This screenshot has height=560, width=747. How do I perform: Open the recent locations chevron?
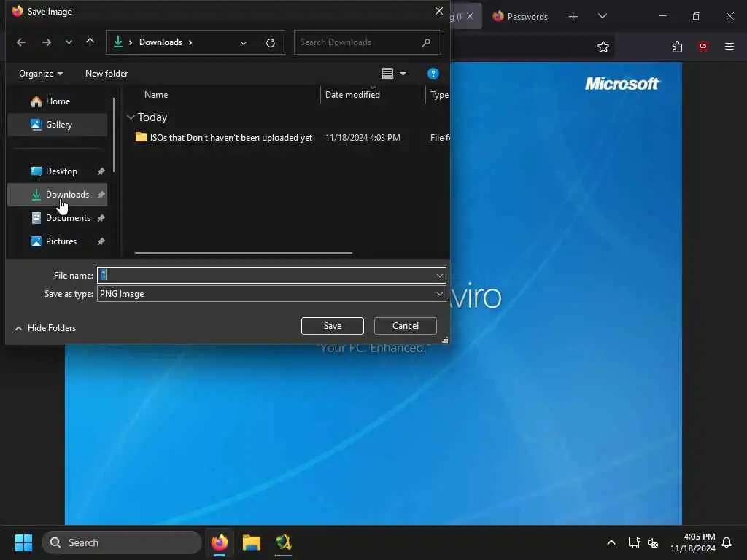tap(69, 42)
